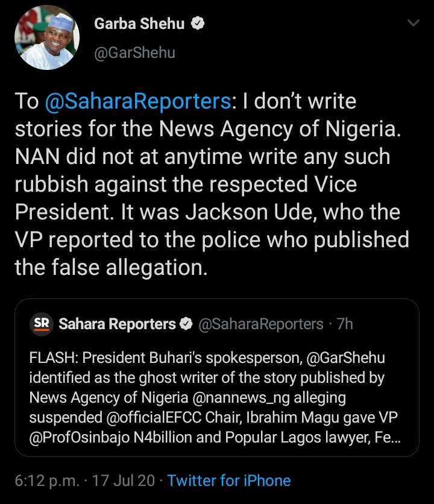Click the 7h timestamp in quoted tweet
The height and width of the screenshot is (504, 434).
coord(345,324)
